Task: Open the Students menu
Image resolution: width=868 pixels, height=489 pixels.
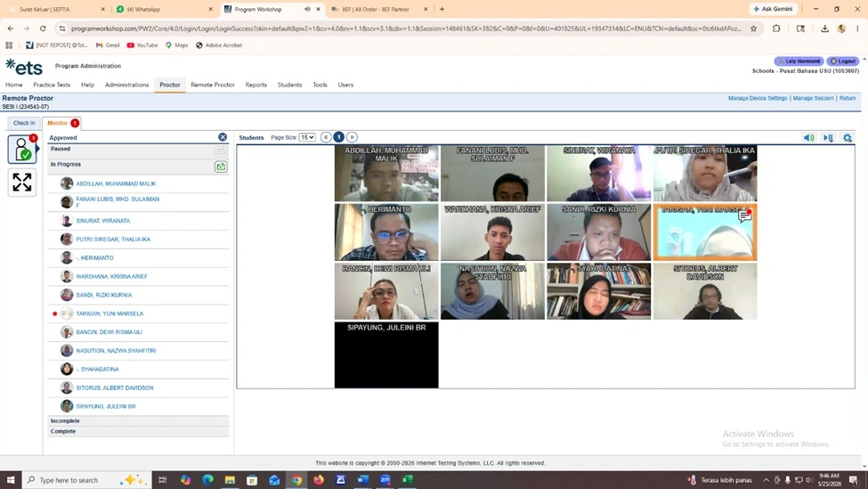Action: click(289, 85)
